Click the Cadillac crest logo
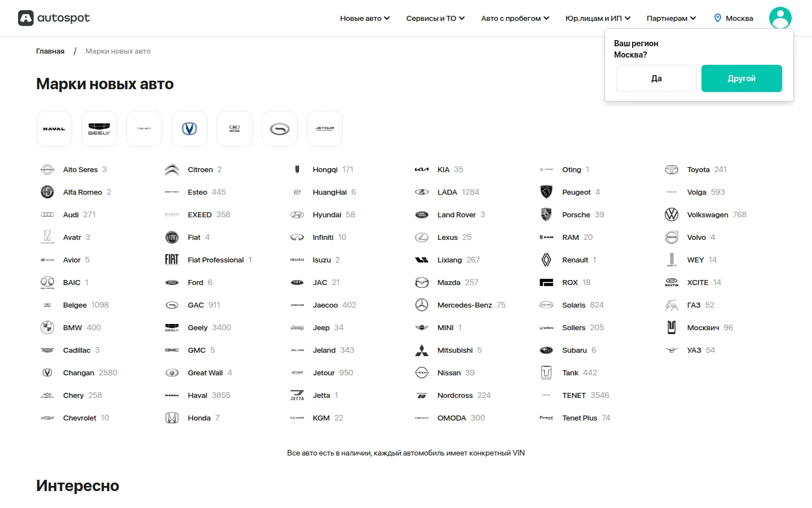The height and width of the screenshot is (508, 812). 47,350
